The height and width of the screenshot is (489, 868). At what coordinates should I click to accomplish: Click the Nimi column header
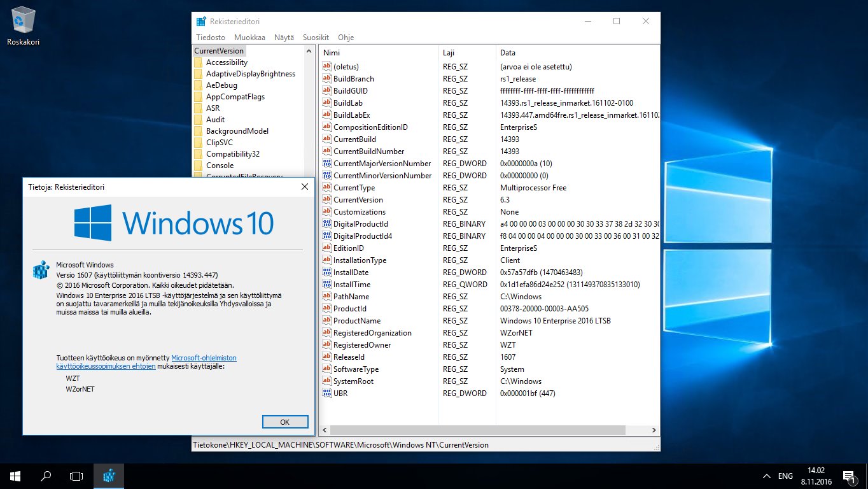tap(379, 53)
